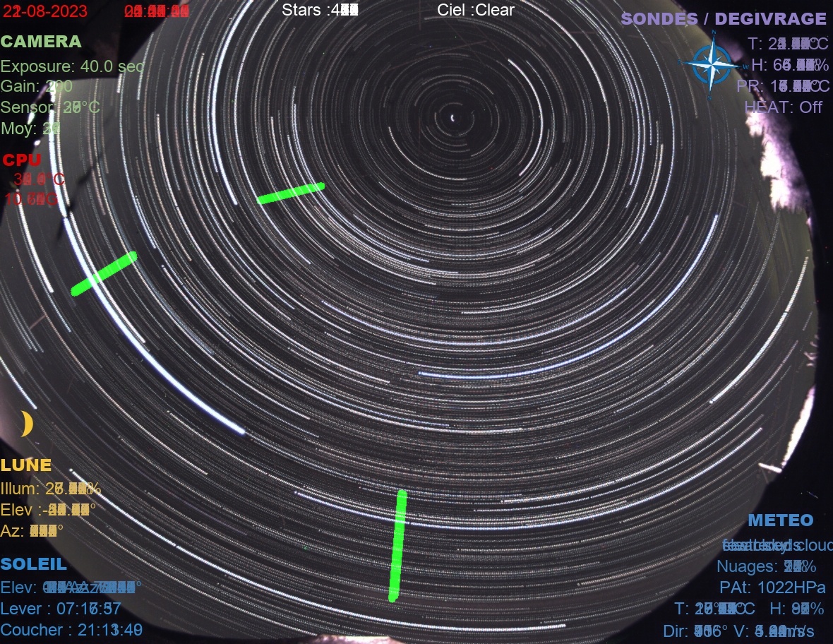The height and width of the screenshot is (644, 833).
Task: Click the Ciel: Clear sky status
Action: [x=476, y=10]
